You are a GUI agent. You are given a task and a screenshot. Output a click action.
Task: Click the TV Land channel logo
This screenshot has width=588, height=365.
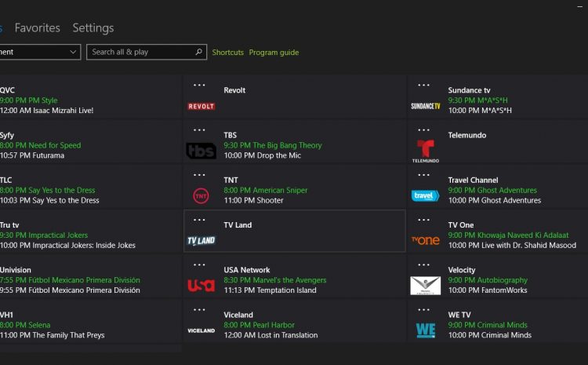201,241
